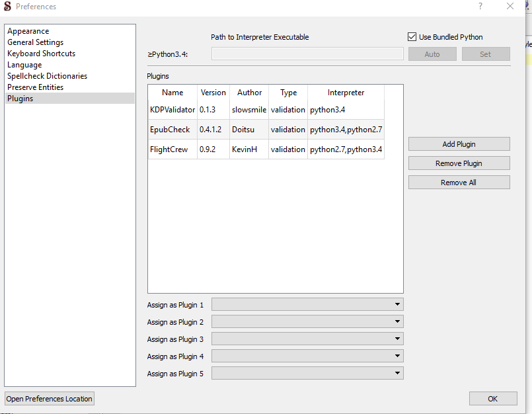Click author cell slowsmile
This screenshot has width=532, height=414.
[x=249, y=110]
